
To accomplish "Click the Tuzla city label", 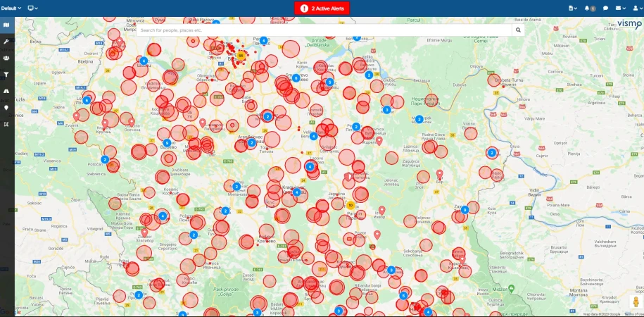I will click(x=20, y=100).
